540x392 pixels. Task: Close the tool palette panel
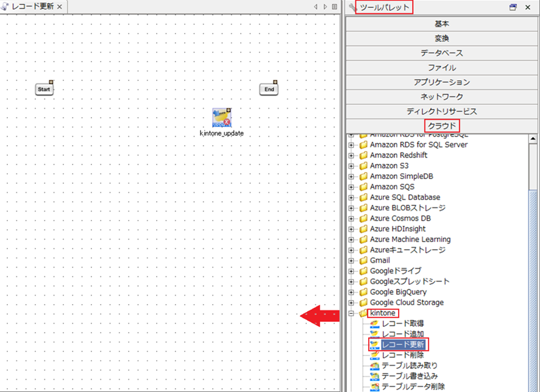tap(528, 7)
